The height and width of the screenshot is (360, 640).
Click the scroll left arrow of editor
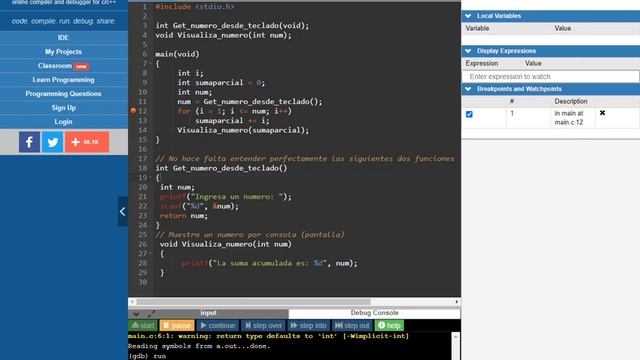click(132, 302)
